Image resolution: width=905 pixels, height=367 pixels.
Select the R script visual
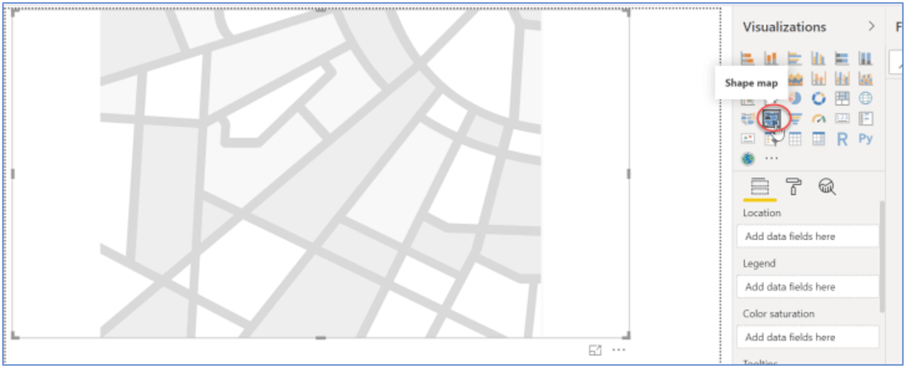pos(842,139)
